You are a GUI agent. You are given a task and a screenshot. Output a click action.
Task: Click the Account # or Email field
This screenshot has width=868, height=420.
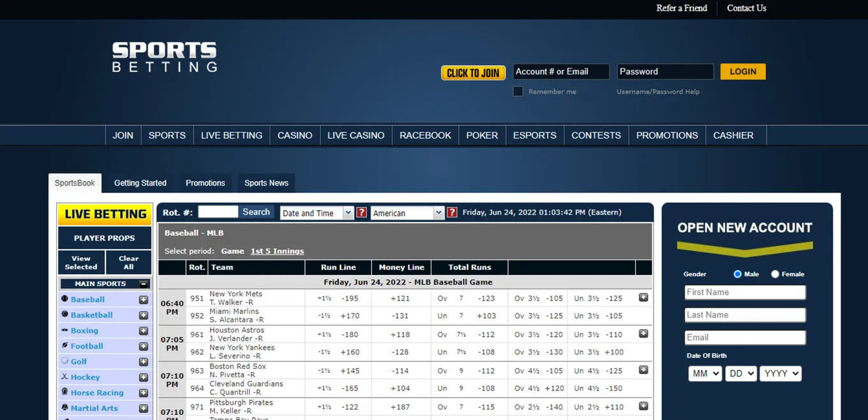pos(561,71)
